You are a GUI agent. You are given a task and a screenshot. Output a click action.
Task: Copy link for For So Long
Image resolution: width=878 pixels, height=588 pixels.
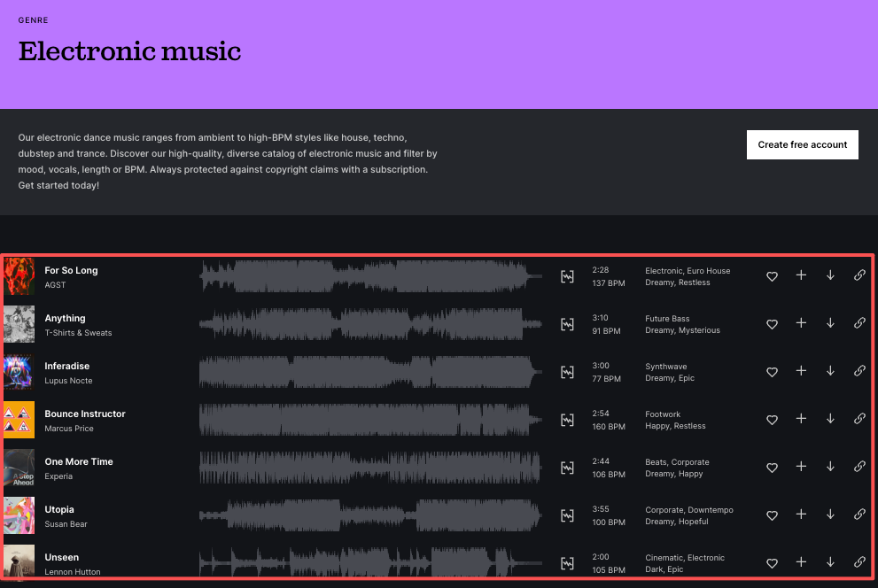859,275
